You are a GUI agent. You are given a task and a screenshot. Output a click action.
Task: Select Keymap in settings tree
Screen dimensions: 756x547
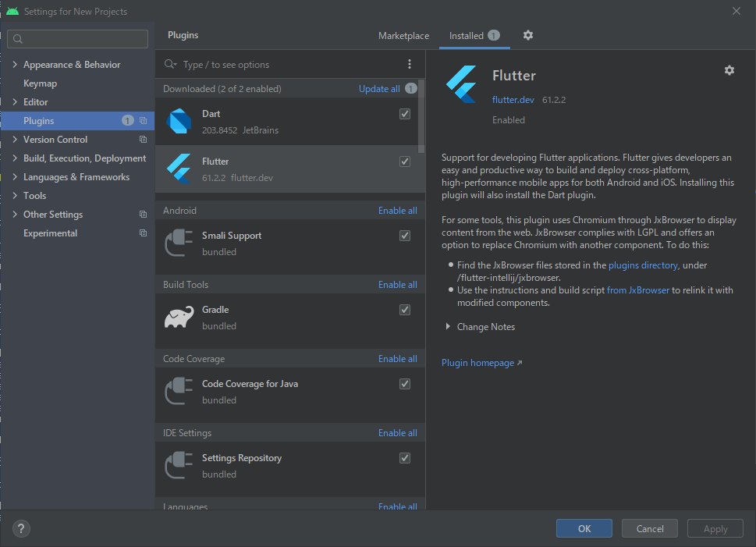pos(40,83)
